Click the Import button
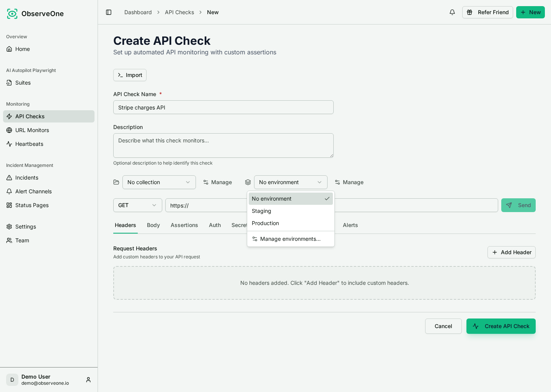The height and width of the screenshot is (392, 551). tap(130, 75)
